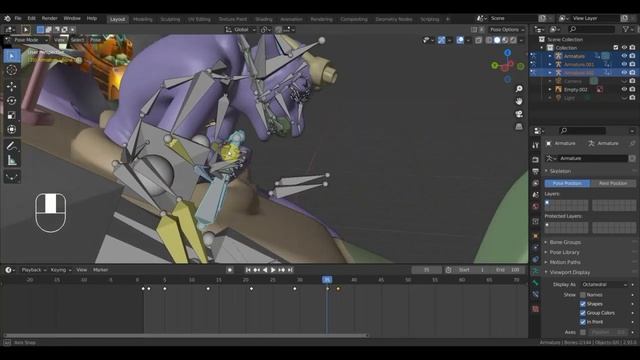The width and height of the screenshot is (640, 360).
Task: Switch to the Sculpting workspace tab
Action: (170, 19)
